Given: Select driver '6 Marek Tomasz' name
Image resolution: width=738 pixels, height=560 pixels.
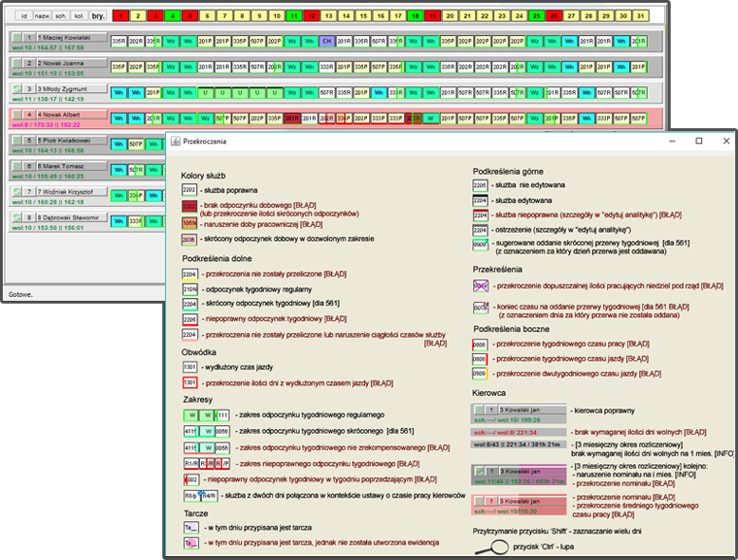Looking at the screenshot, I should pyautogui.click(x=72, y=166).
